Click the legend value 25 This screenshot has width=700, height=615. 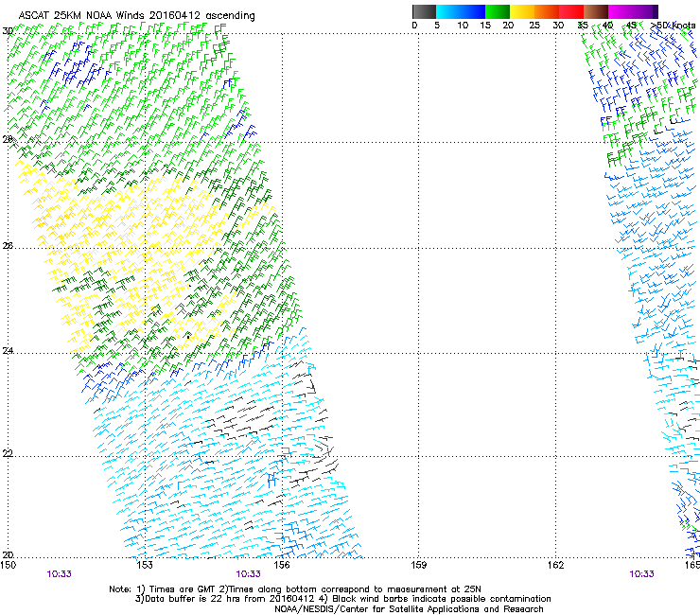pyautogui.click(x=534, y=26)
